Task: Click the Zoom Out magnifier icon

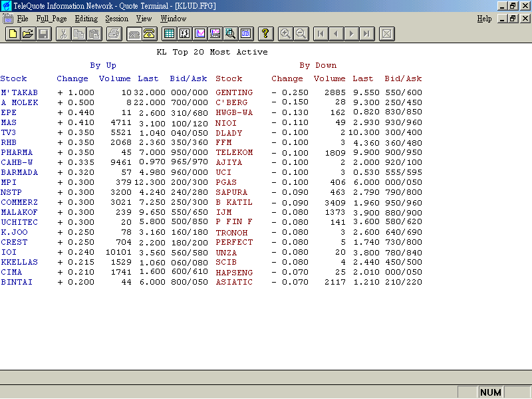Action: [301, 34]
